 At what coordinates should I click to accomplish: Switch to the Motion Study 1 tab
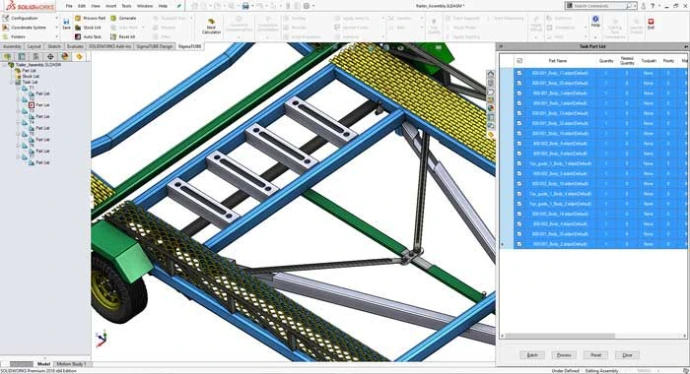point(71,364)
